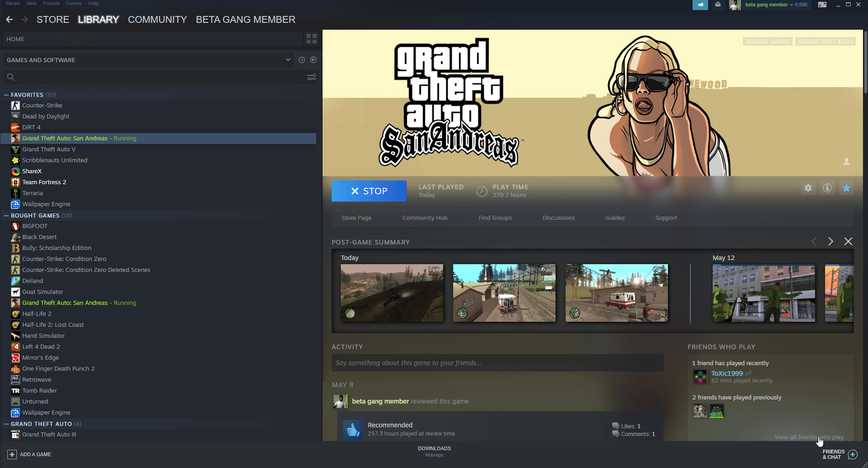Switch to the Store tab

53,20
